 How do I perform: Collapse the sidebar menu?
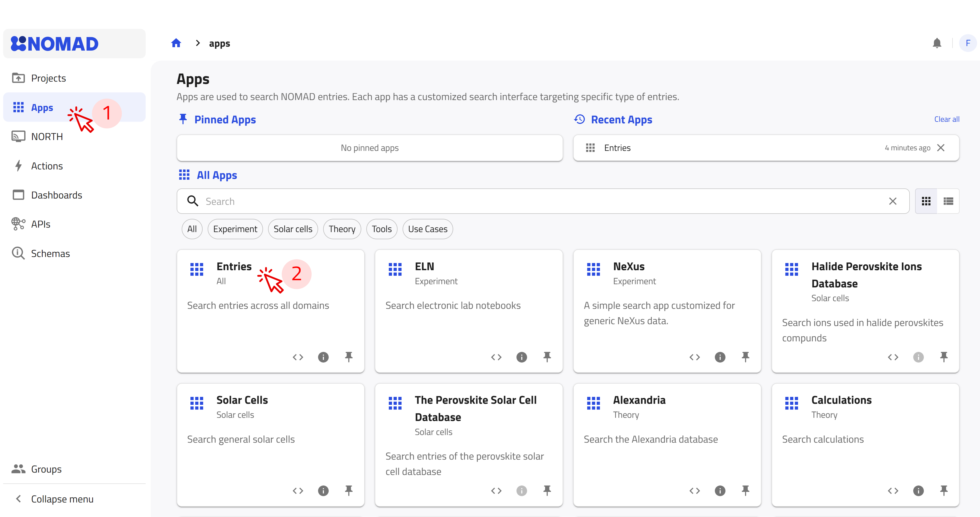[x=74, y=499]
